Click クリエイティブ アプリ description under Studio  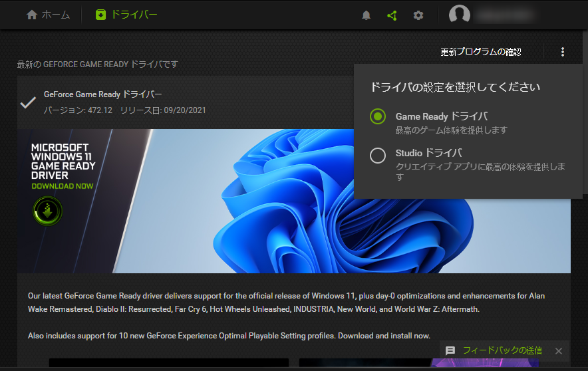(x=480, y=172)
